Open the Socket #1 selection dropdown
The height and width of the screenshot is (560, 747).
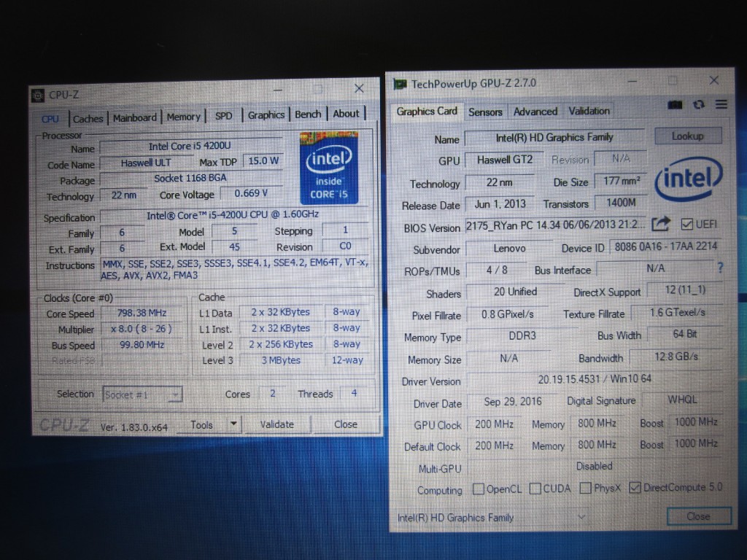coord(142,394)
